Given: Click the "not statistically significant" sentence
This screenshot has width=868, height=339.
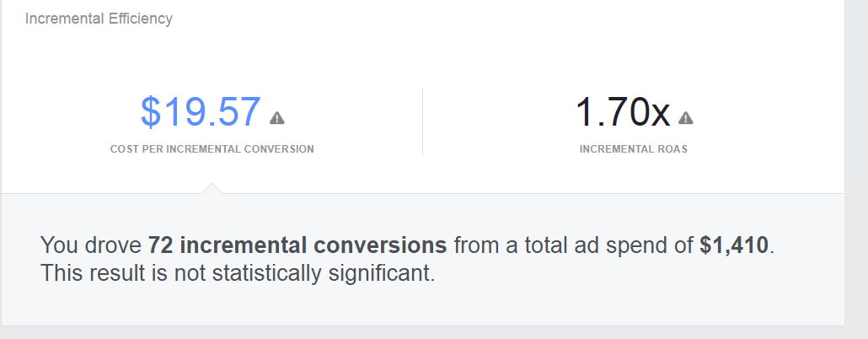Looking at the screenshot, I should pyautogui.click(x=238, y=274).
